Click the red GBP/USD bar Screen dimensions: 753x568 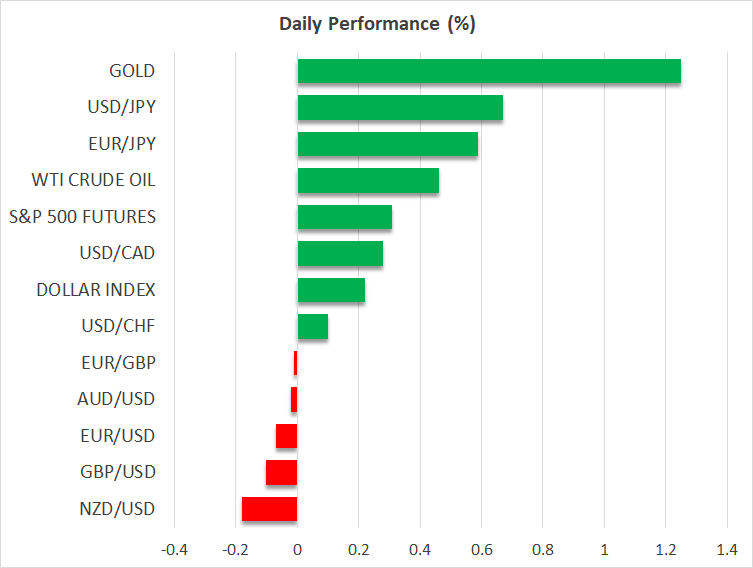(282, 472)
